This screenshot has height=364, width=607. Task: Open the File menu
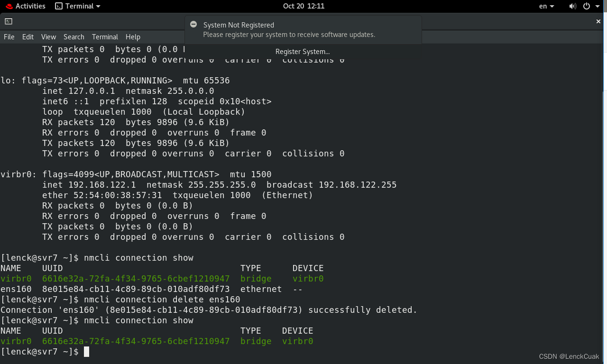pyautogui.click(x=9, y=36)
